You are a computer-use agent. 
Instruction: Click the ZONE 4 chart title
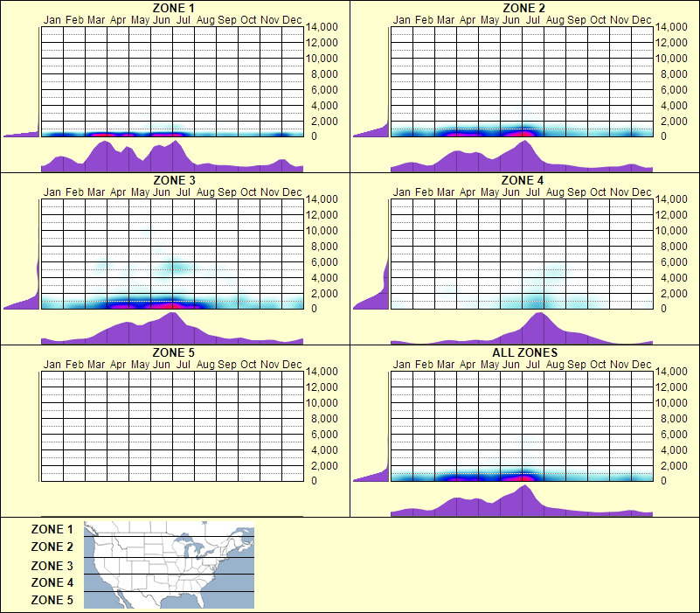pyautogui.click(x=523, y=180)
